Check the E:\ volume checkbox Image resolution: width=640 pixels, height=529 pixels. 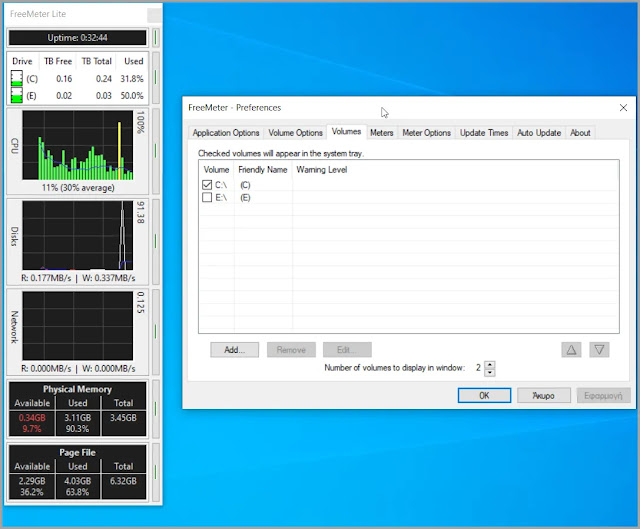click(x=207, y=198)
